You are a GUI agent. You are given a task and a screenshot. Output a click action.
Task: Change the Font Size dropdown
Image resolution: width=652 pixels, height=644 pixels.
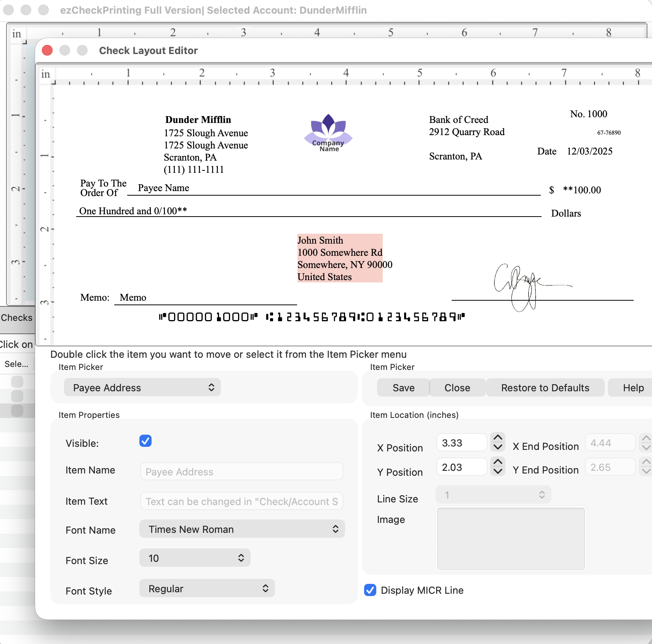click(x=195, y=558)
